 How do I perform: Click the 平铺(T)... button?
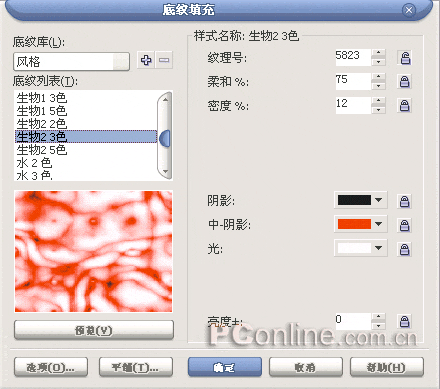(136, 367)
